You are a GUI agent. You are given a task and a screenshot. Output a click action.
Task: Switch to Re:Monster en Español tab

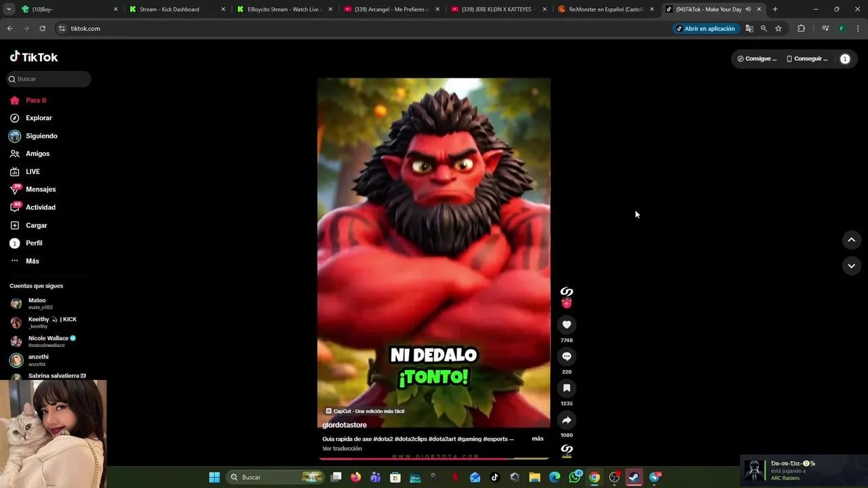tap(606, 9)
